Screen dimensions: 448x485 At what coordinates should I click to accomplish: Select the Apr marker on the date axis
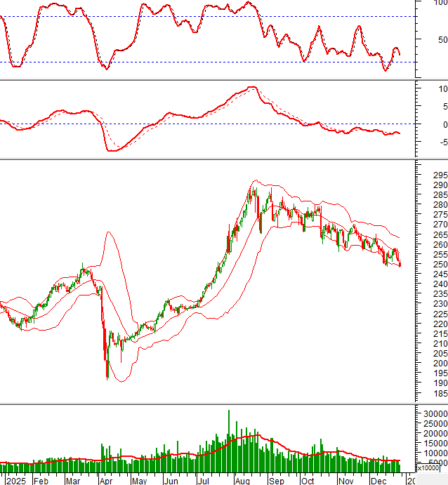coord(106,481)
